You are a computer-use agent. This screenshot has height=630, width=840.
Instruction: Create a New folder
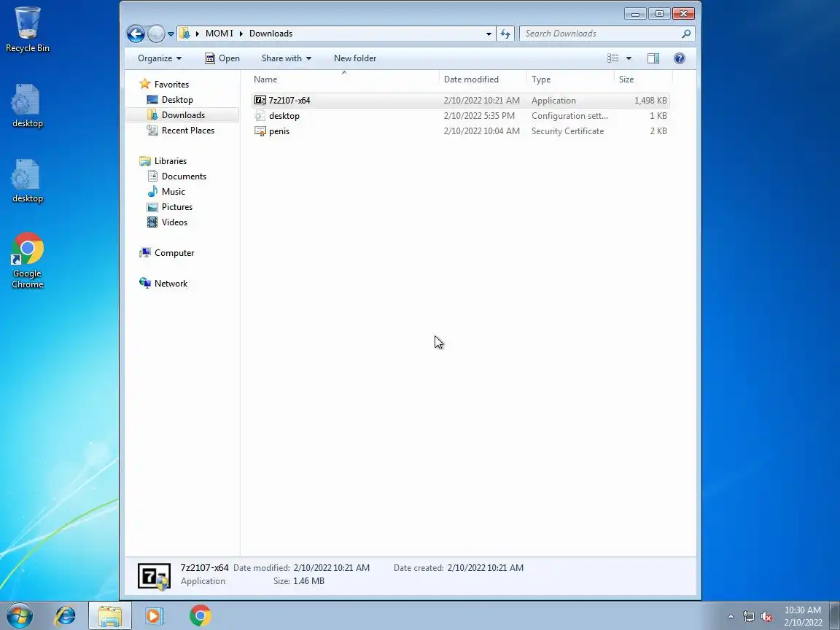pos(355,58)
